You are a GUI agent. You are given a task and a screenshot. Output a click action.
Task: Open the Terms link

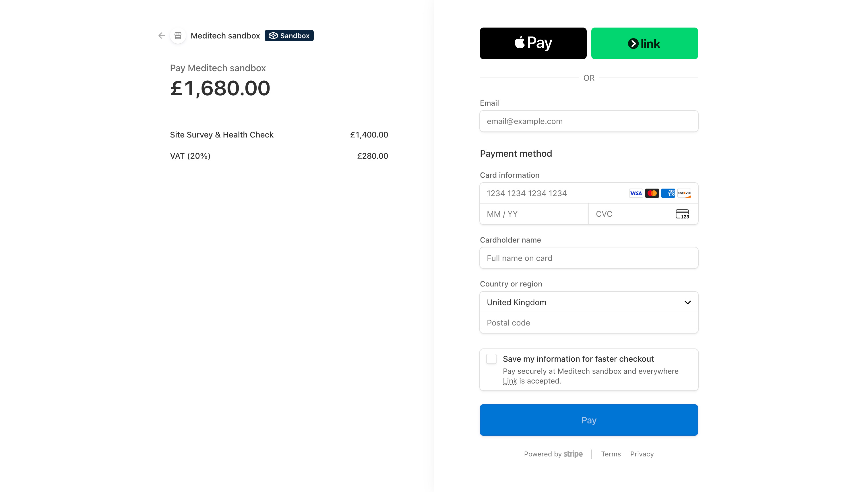coord(611,454)
